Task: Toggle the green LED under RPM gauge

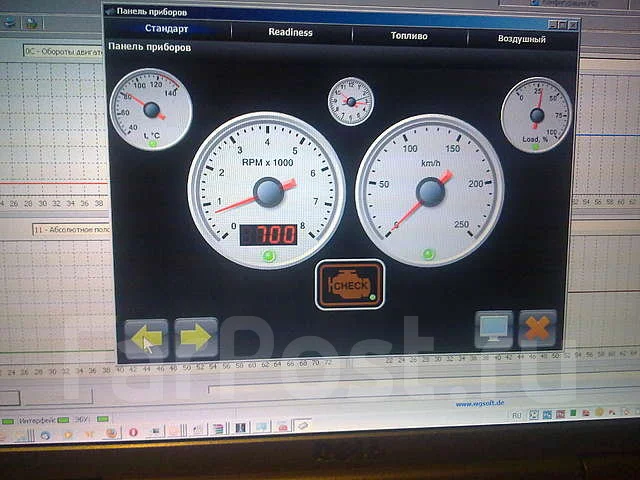Action: point(269,256)
